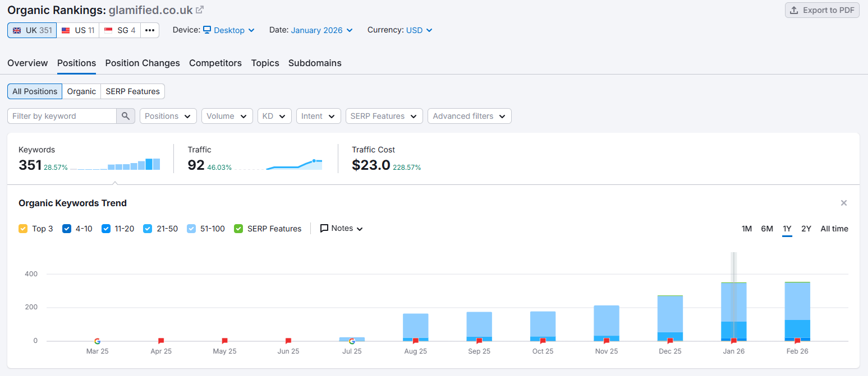868x376 pixels.
Task: Expand the Volume filter dropdown
Action: click(227, 116)
